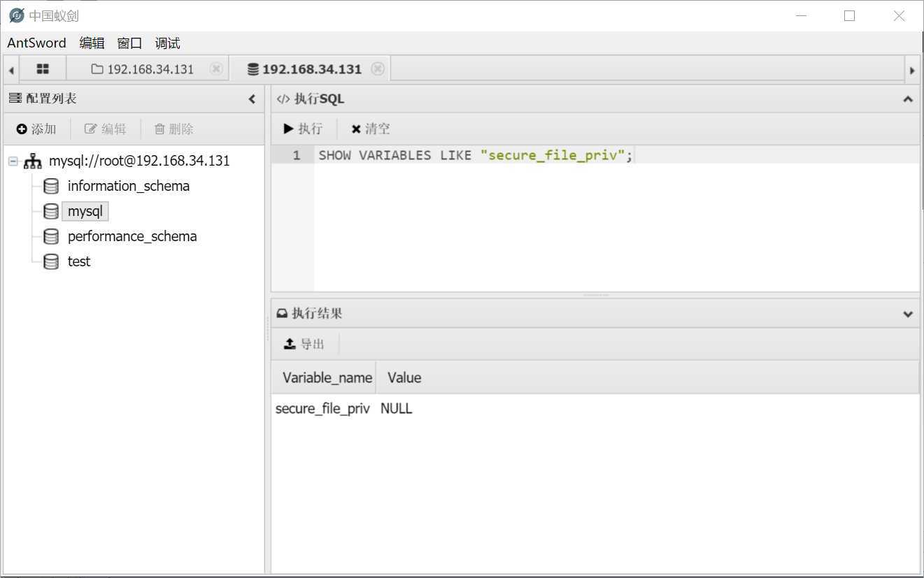Click the test database icon

point(51,261)
